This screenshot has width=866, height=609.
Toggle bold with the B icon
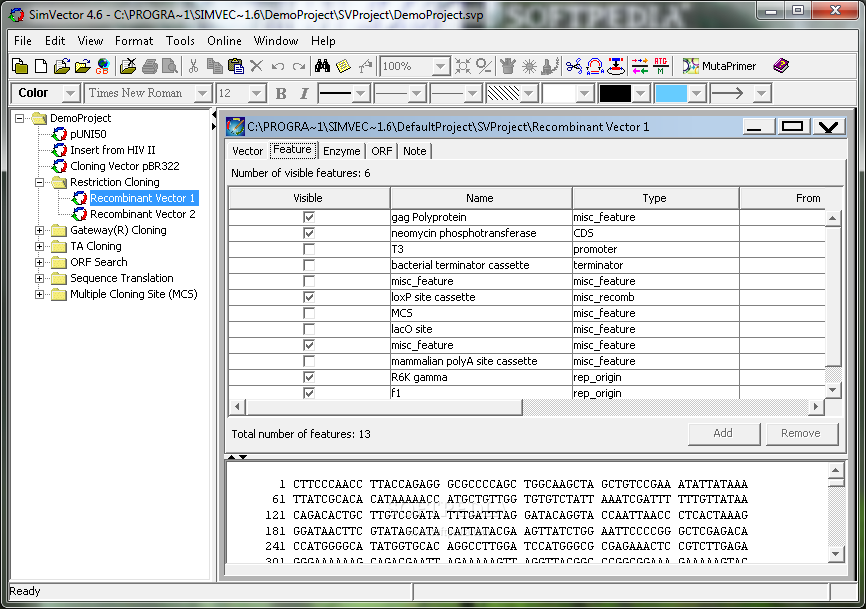point(281,93)
